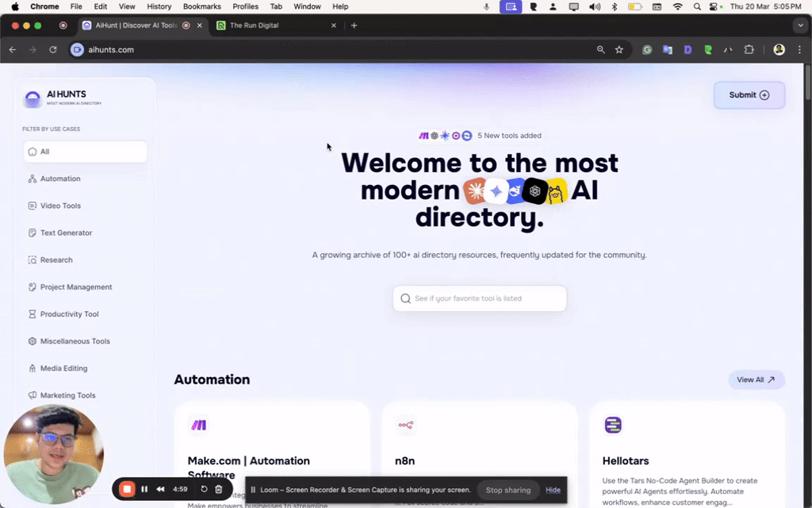Focus the favorite tool search field
This screenshot has width=812, height=508.
point(480,298)
